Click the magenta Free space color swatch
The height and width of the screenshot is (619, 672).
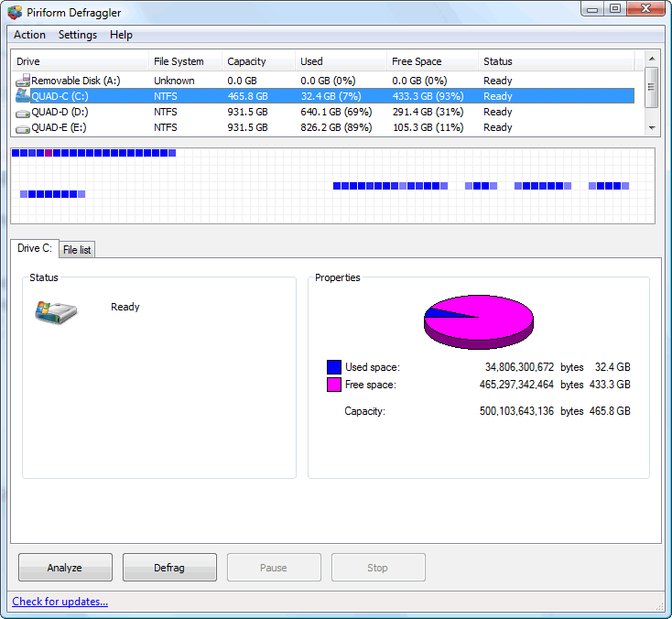click(334, 385)
